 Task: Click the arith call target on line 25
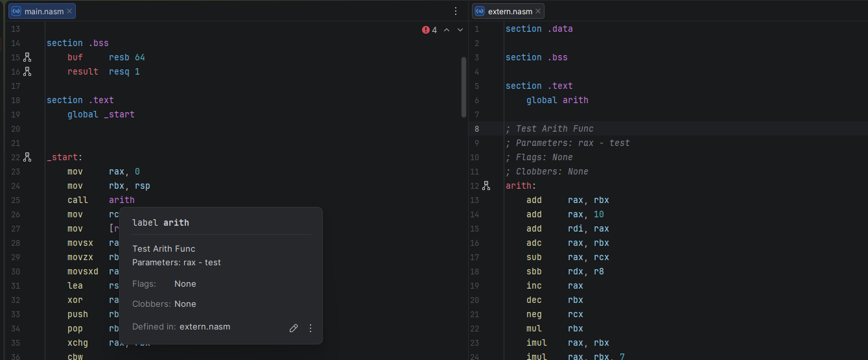(122, 200)
